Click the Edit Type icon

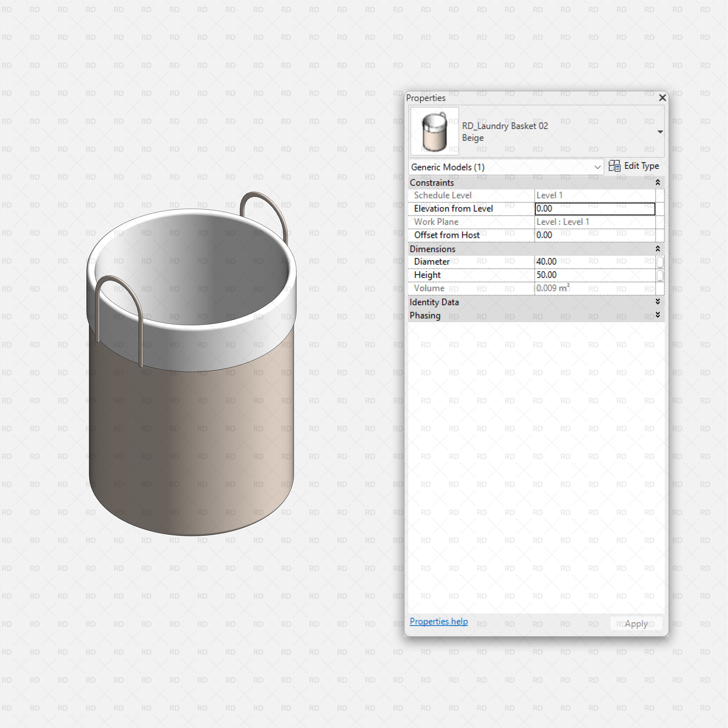tap(614, 166)
